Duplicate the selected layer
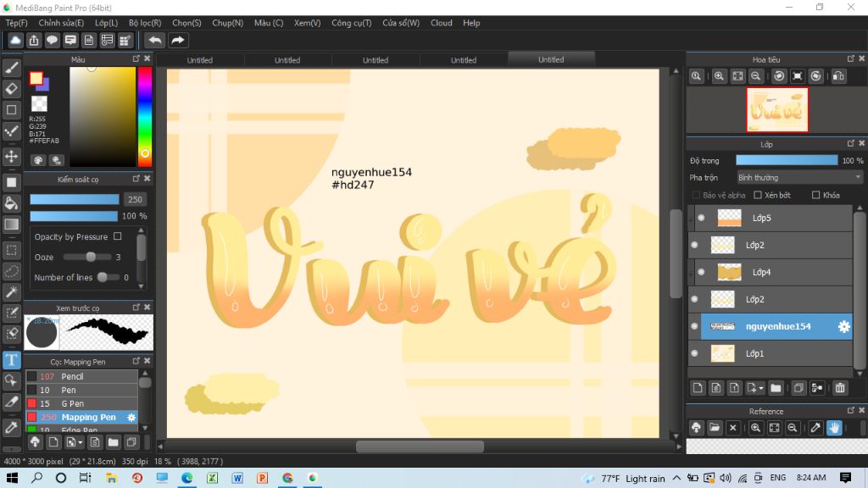 (798, 388)
